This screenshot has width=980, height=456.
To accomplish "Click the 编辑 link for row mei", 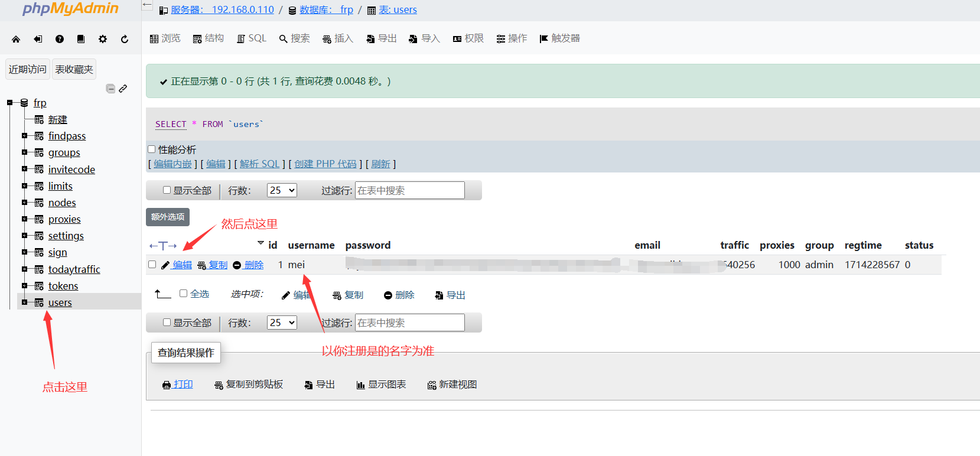I will pyautogui.click(x=182, y=265).
